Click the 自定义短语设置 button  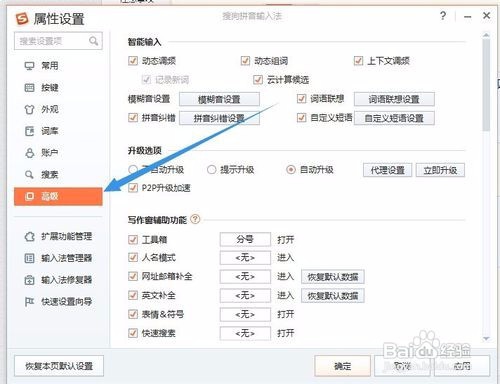click(394, 118)
